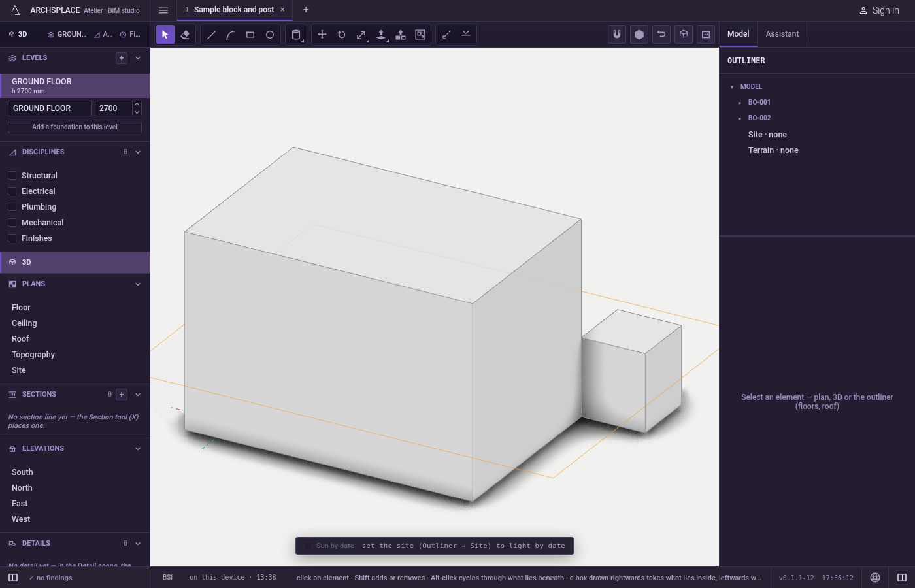This screenshot has height=588, width=915.
Task: Undo the last action
Action: [x=661, y=35]
